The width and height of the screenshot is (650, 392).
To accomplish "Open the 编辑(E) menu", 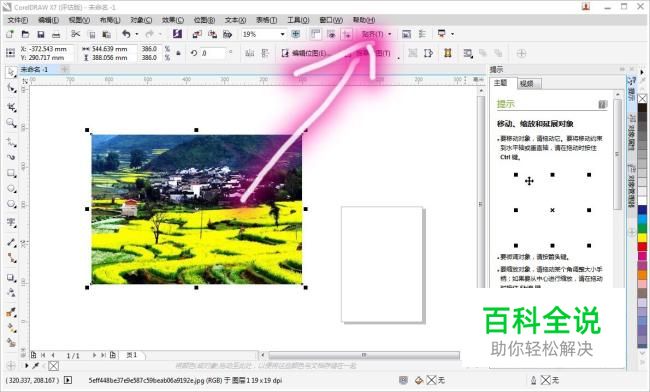I will pyautogui.click(x=48, y=20).
